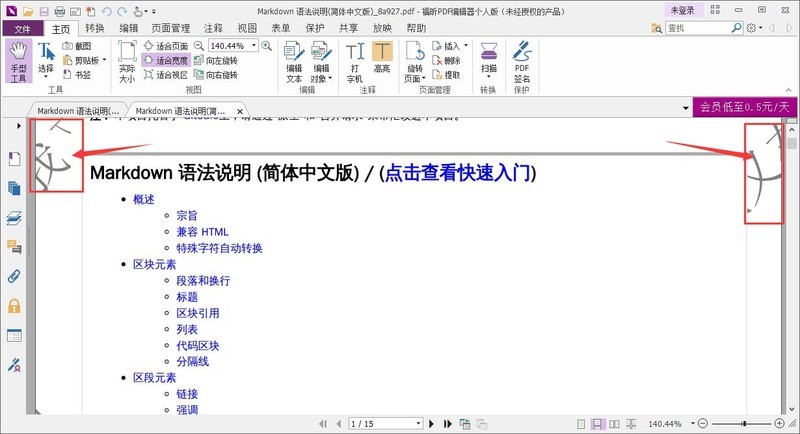Go to next page in status bar
The width and height of the screenshot is (800, 434).
point(431,424)
